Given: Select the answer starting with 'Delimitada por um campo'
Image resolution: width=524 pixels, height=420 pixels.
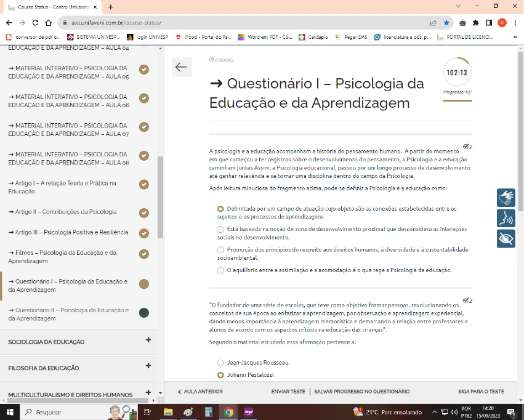Looking at the screenshot, I should (x=220, y=209).
